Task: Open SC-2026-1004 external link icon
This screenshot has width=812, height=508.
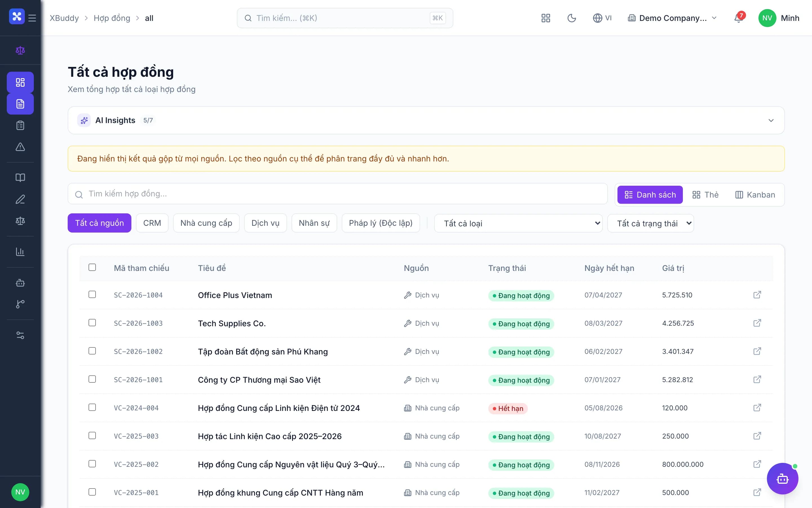Action: coord(757,295)
